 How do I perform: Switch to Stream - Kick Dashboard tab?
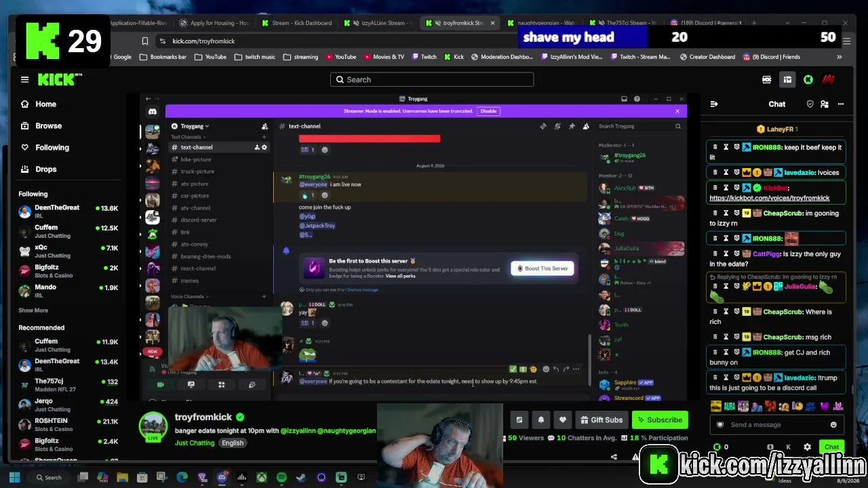[x=296, y=23]
